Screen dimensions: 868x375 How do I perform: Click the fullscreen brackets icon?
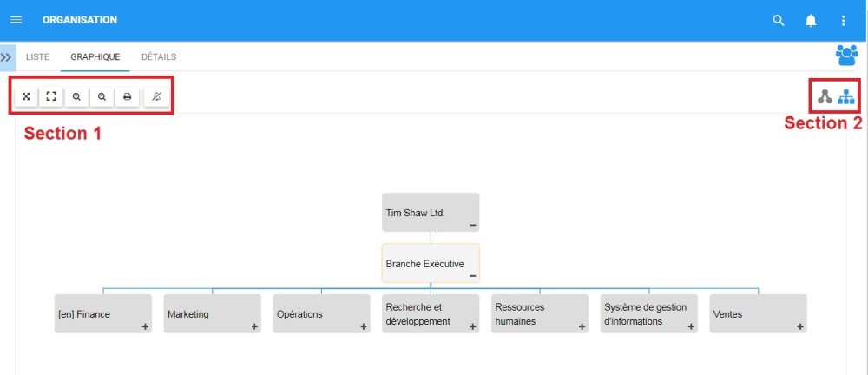tap(51, 96)
